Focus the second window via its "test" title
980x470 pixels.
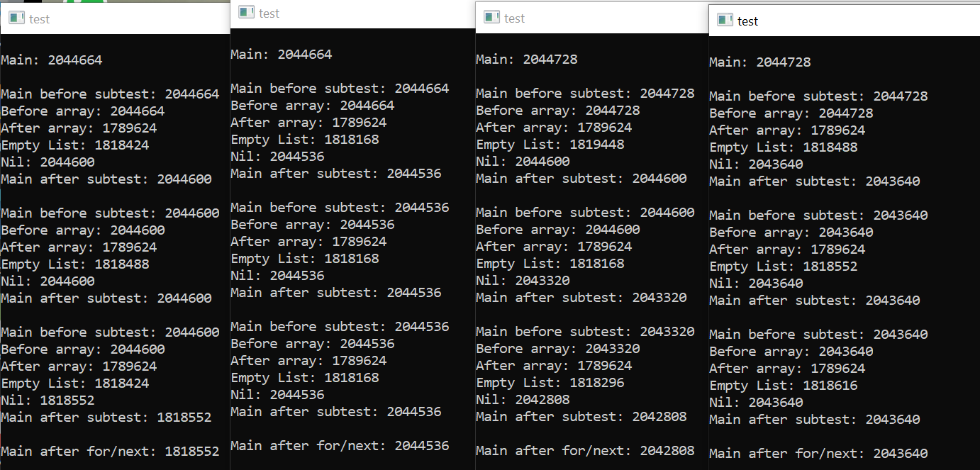click(269, 13)
